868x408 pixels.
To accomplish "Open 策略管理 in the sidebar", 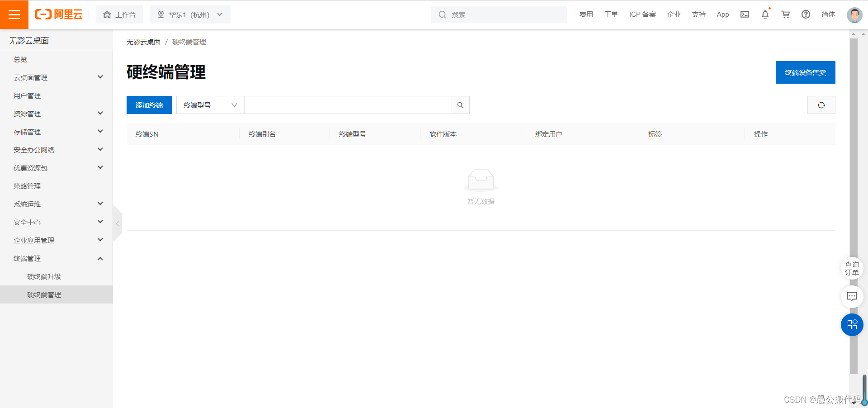I will coord(57,186).
